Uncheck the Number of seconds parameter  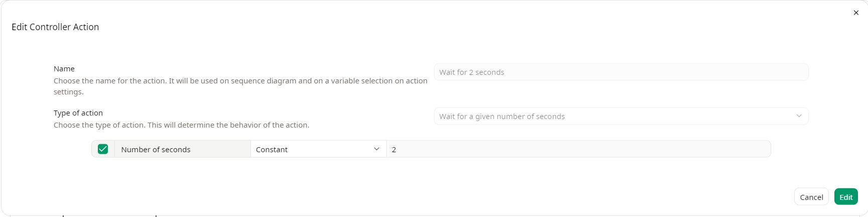(x=103, y=149)
